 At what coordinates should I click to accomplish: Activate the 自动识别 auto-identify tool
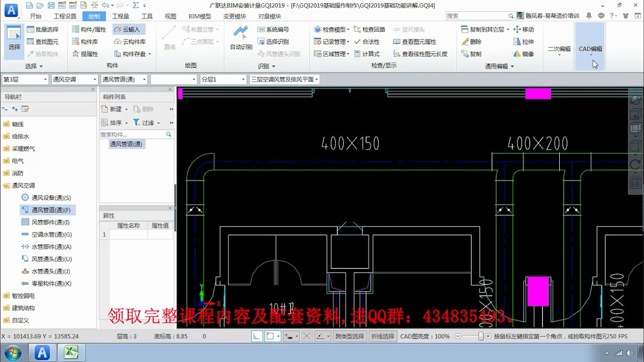pyautogui.click(x=240, y=37)
